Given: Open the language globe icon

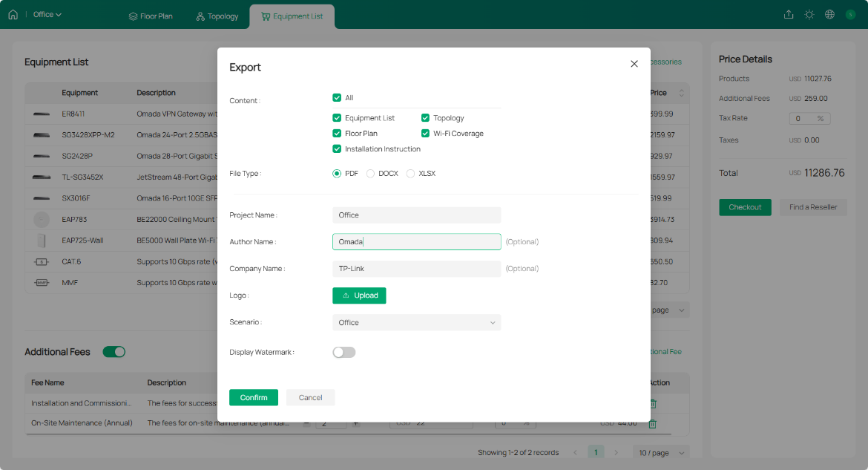Looking at the screenshot, I should click(829, 15).
